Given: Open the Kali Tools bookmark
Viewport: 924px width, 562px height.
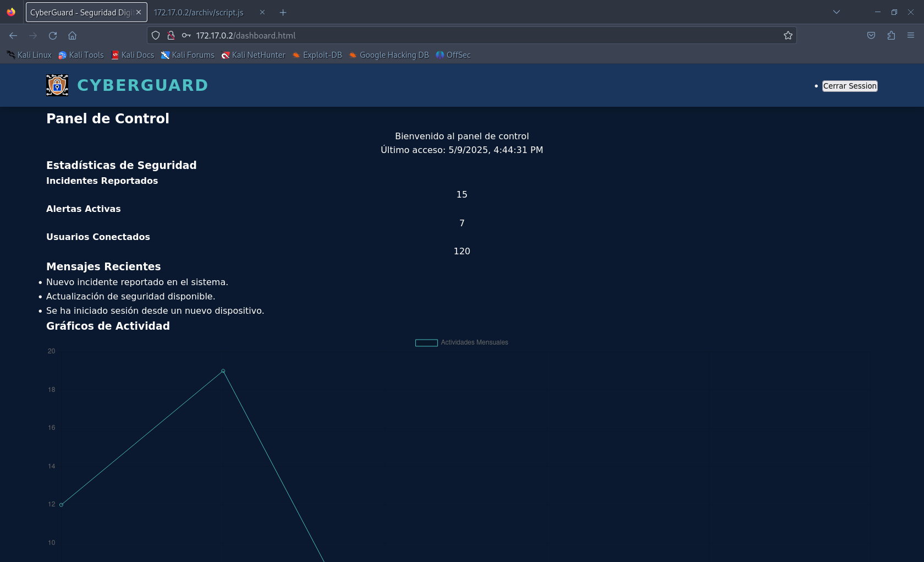Looking at the screenshot, I should click(x=81, y=55).
